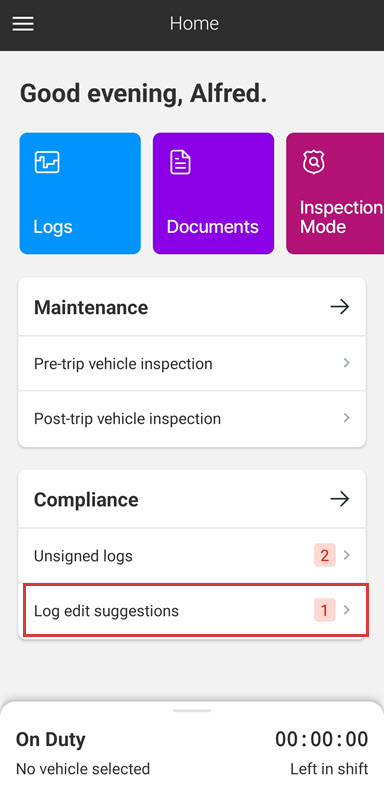
Task: Tap the Documents page icon
Action: point(180,162)
